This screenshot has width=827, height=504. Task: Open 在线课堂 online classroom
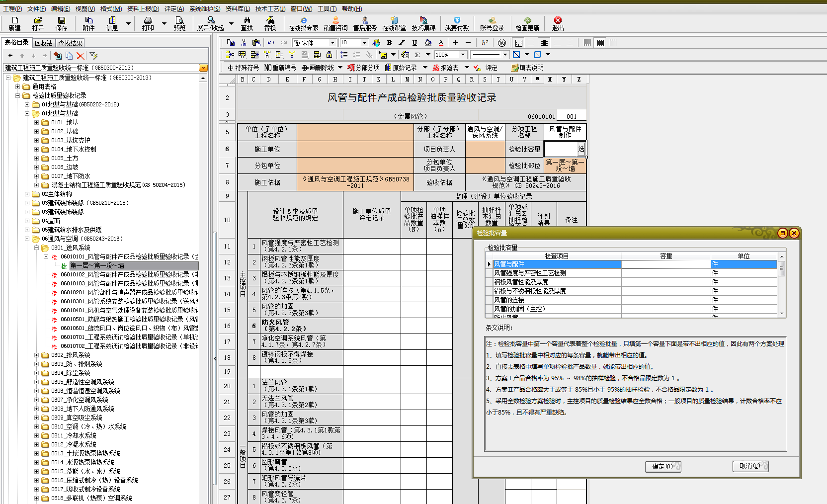click(394, 23)
